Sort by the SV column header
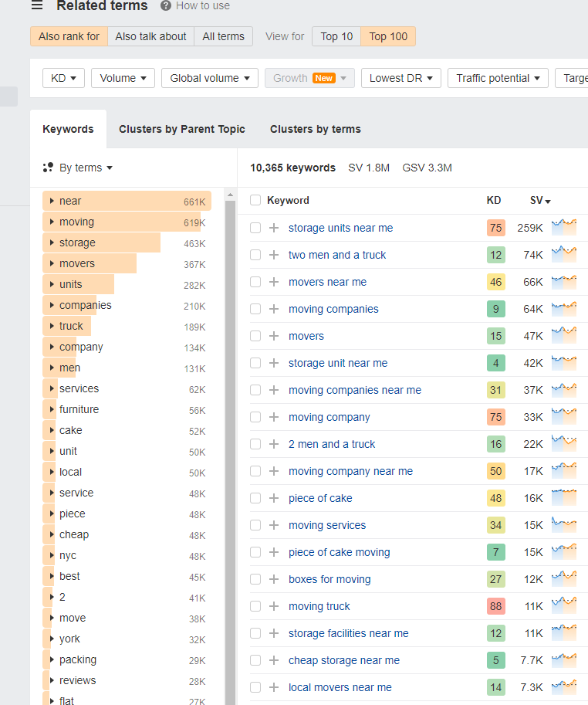Viewport: 588px width, 705px height. click(x=539, y=200)
